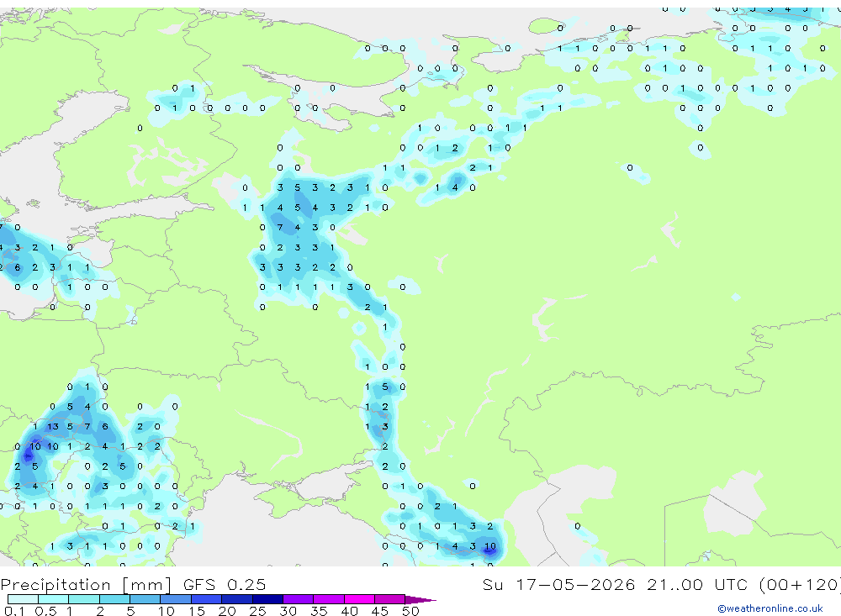The width and height of the screenshot is (841, 616).
Task: Select the purple swatch between 30 and 35
Action: pos(298,599)
